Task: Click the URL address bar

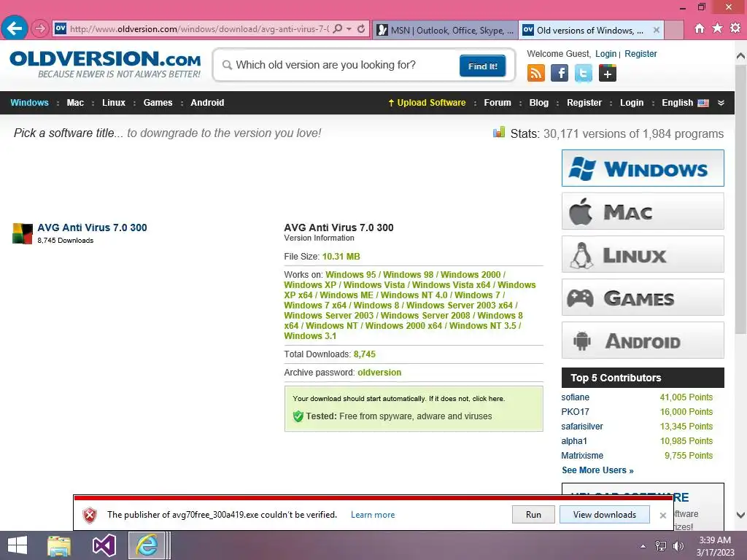Action: [x=199, y=29]
